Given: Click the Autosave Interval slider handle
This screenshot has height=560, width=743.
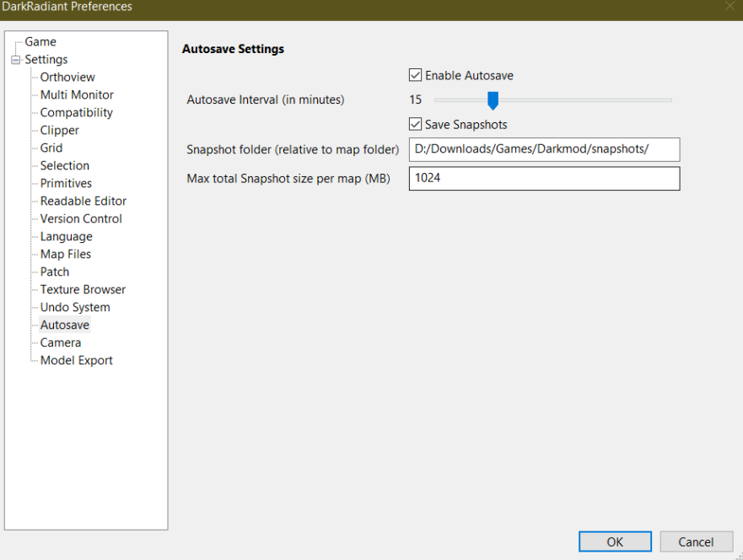Looking at the screenshot, I should pyautogui.click(x=493, y=100).
